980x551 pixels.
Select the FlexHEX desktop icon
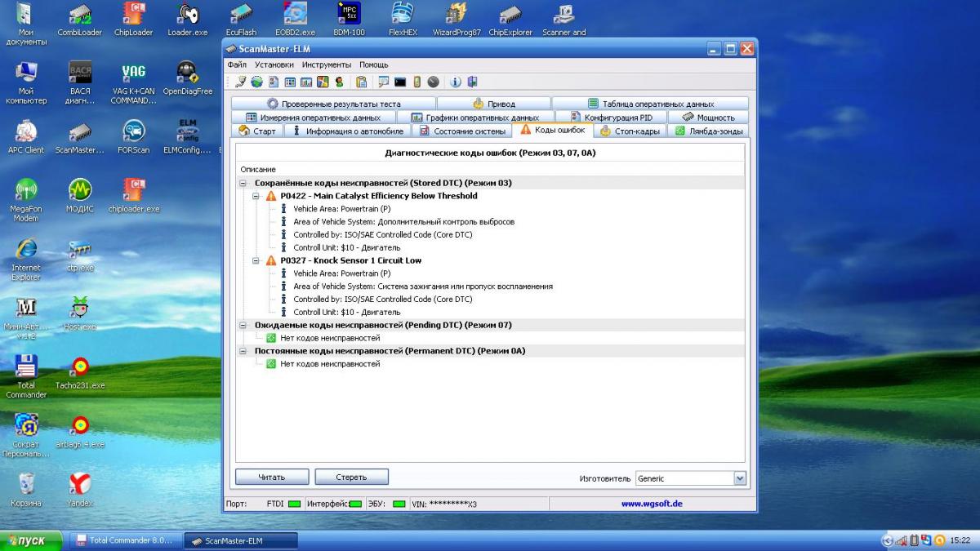403,20
